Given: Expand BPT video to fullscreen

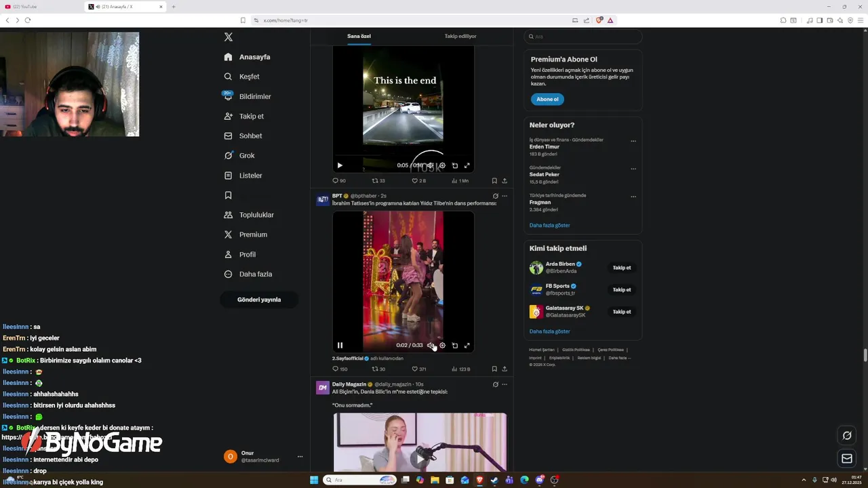Looking at the screenshot, I should [467, 346].
